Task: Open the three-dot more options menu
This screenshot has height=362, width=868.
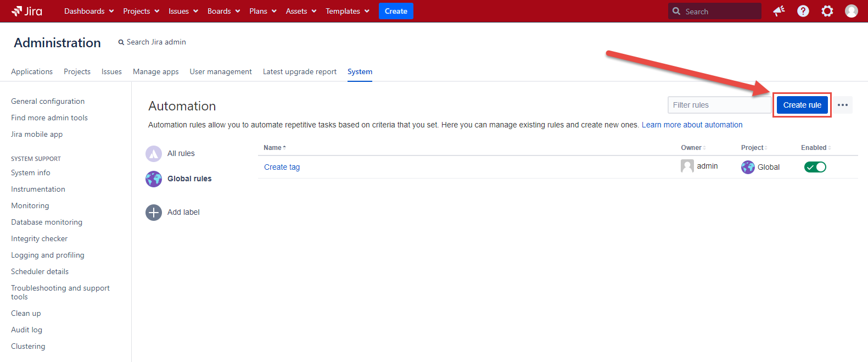Action: tap(843, 105)
